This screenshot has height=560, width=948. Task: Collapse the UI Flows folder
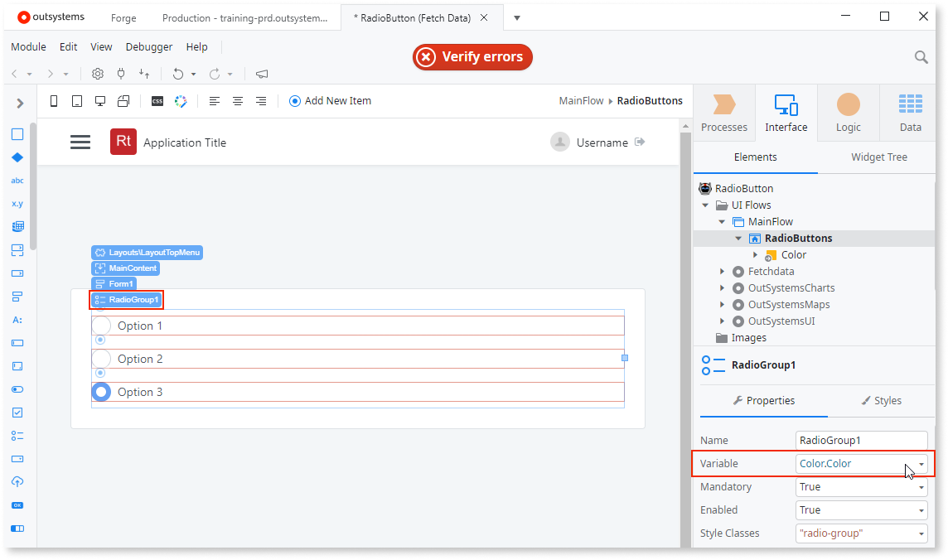705,205
